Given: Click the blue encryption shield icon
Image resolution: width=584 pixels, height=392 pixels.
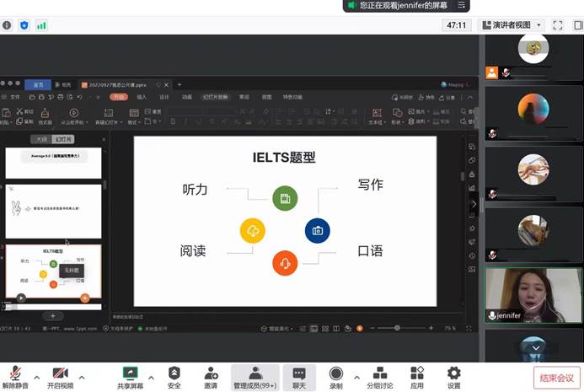Looking at the screenshot, I should point(24,25).
